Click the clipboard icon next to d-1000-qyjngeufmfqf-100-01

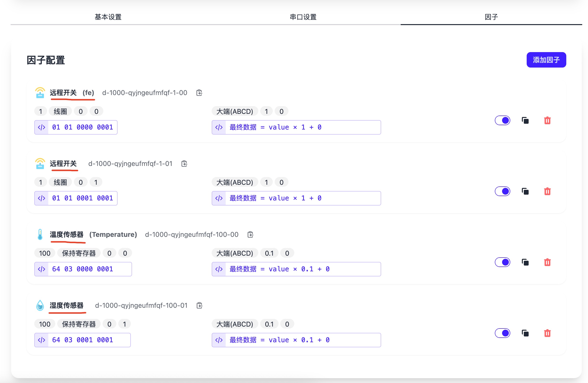pyautogui.click(x=199, y=305)
